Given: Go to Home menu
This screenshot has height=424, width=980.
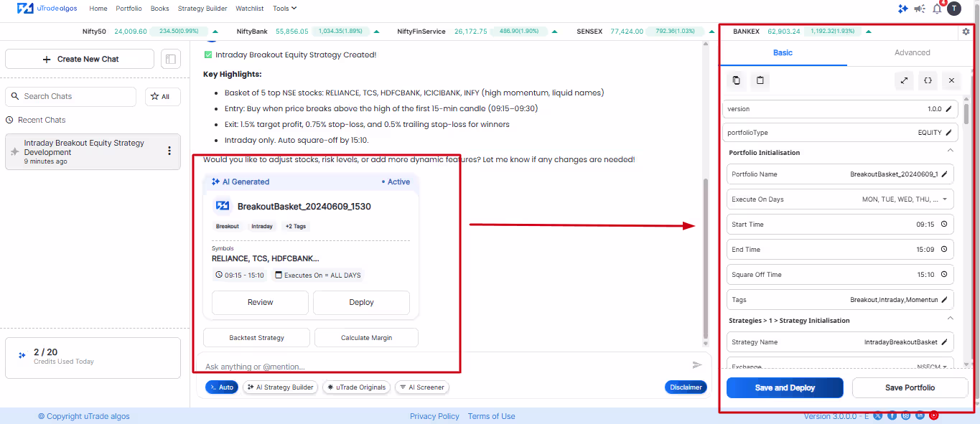Looking at the screenshot, I should (x=98, y=9).
